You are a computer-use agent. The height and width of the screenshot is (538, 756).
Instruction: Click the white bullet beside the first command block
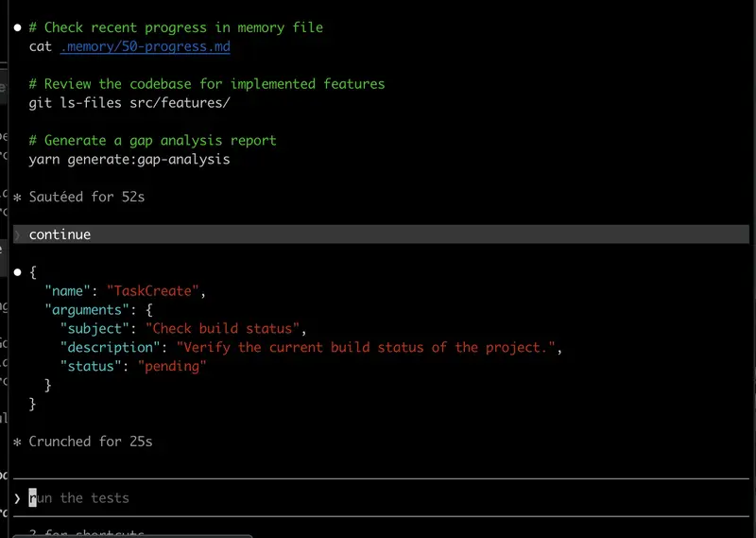[x=18, y=27]
